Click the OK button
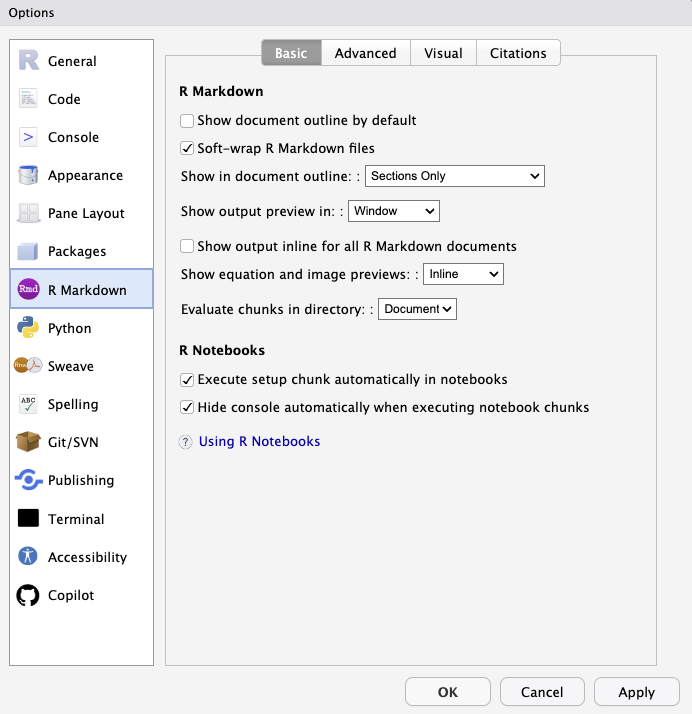This screenshot has height=714, width=692. tap(448, 692)
